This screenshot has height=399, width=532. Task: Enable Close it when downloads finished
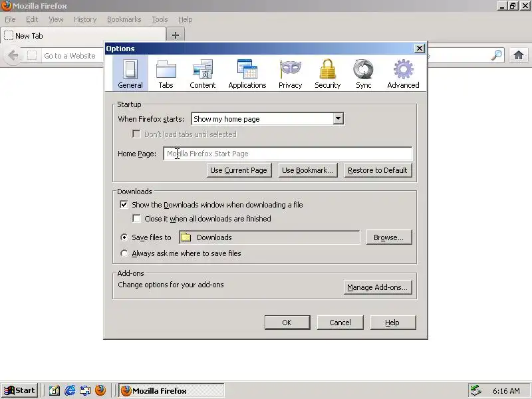pyautogui.click(x=136, y=219)
